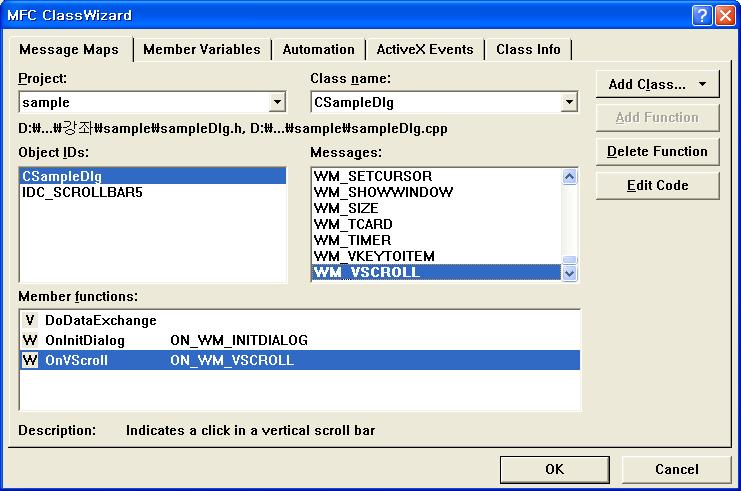Click the Messages list scroll up arrow
This screenshot has width=741, height=491.
[x=569, y=177]
